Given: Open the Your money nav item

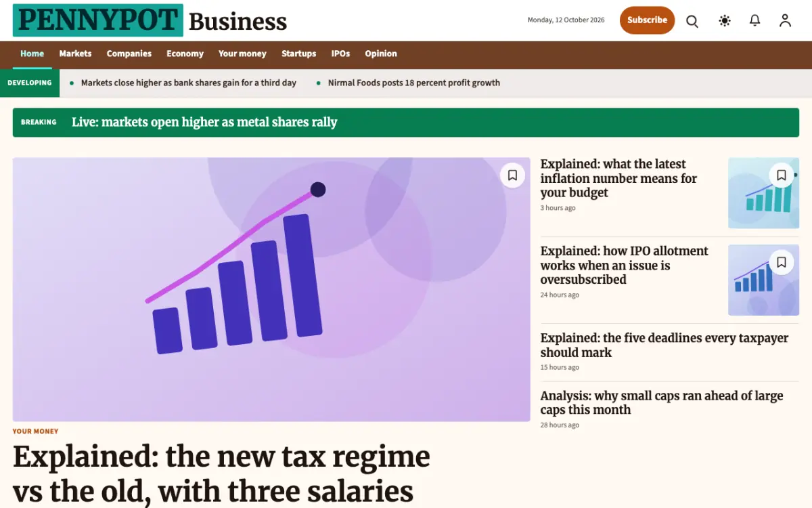Looking at the screenshot, I should pyautogui.click(x=242, y=54).
